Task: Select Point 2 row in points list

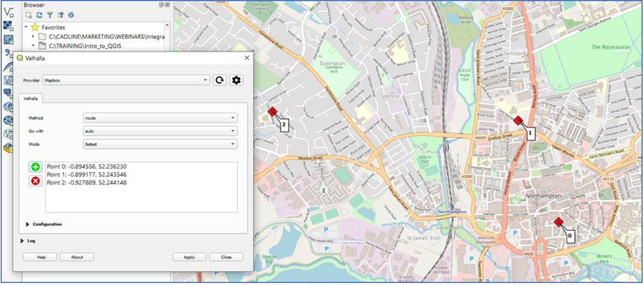Action: tap(141, 183)
